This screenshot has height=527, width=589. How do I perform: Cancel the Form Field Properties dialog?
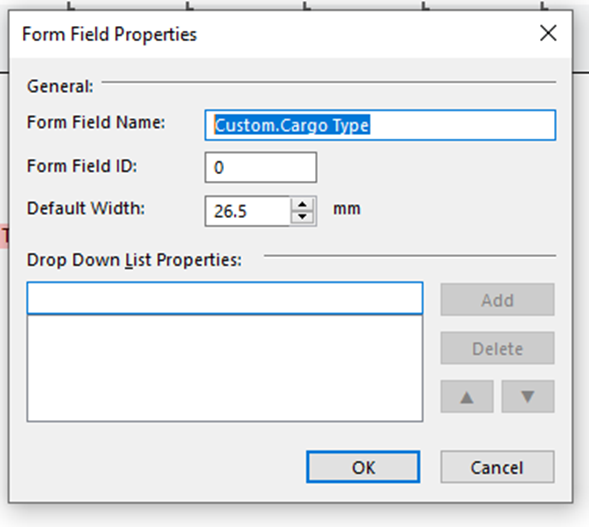(497, 467)
